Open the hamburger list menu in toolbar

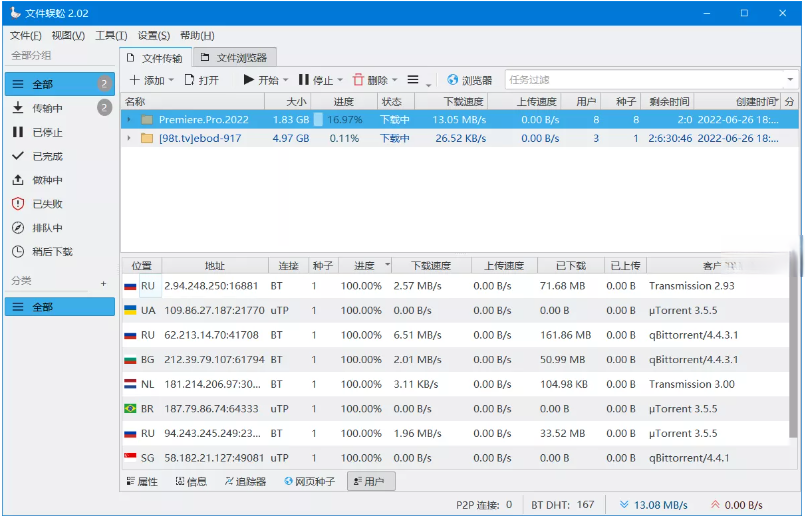tap(413, 80)
